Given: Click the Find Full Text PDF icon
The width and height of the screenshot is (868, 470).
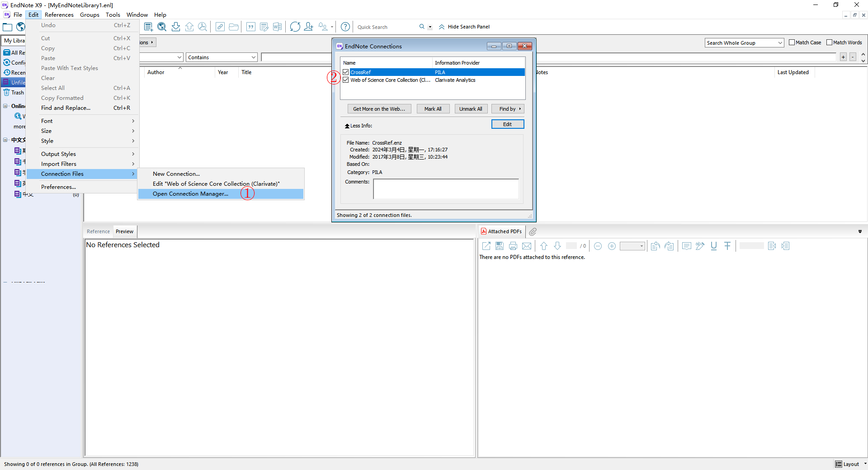Looking at the screenshot, I should [x=203, y=27].
